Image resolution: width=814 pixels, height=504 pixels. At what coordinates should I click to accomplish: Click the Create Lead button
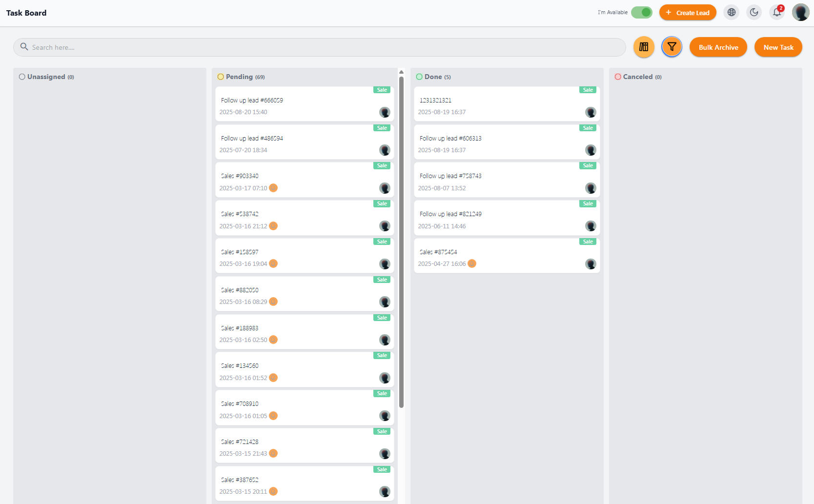688,13
